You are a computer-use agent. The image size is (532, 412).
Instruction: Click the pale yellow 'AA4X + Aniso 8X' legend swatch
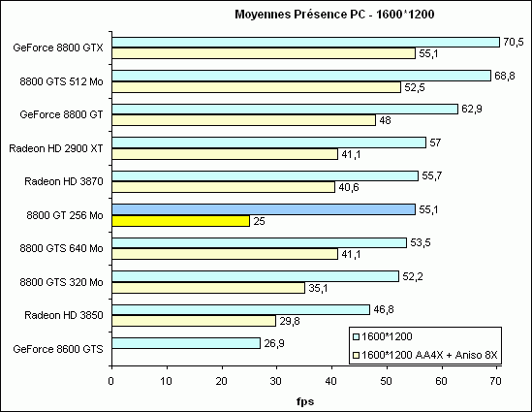pyautogui.click(x=356, y=356)
